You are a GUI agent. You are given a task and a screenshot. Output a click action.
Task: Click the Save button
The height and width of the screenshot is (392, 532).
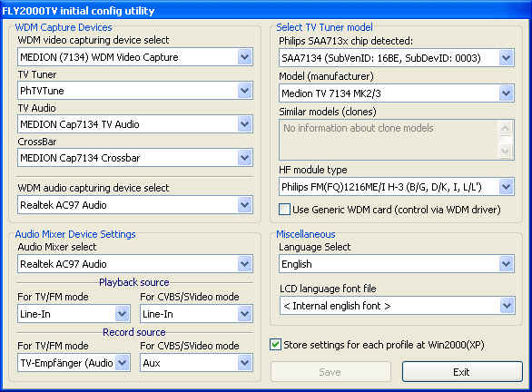click(x=330, y=372)
